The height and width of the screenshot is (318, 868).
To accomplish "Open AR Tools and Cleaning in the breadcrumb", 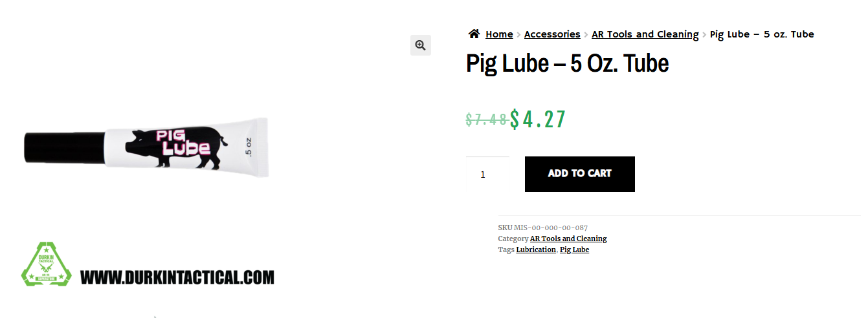I will click(x=645, y=34).
